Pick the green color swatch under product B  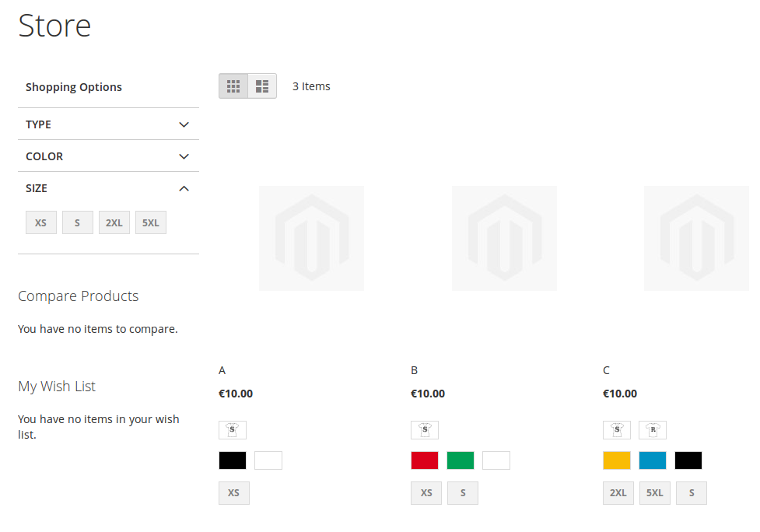pyautogui.click(x=460, y=460)
